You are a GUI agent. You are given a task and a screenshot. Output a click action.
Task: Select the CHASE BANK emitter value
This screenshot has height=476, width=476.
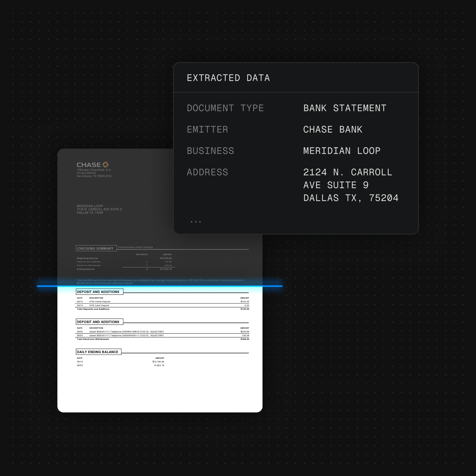[333, 130]
